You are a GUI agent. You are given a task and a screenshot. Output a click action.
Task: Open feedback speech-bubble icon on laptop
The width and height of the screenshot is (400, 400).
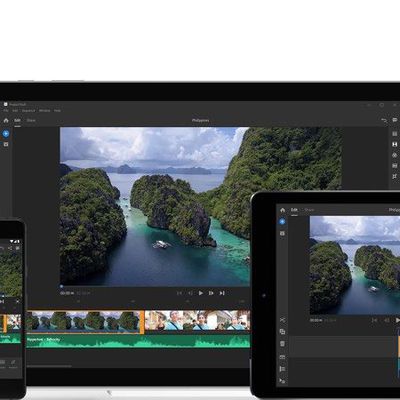point(395,120)
